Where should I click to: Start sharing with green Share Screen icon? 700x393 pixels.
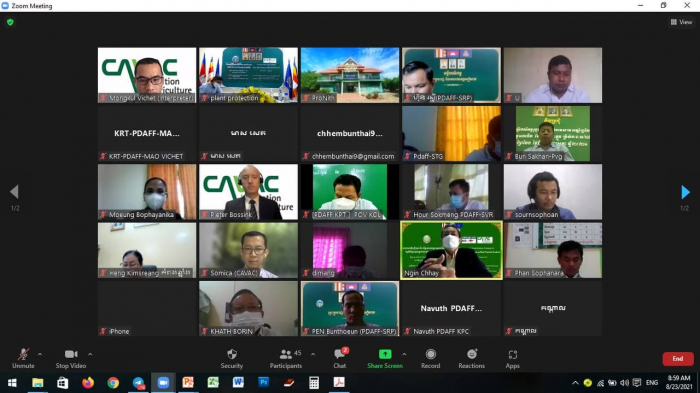pyautogui.click(x=385, y=359)
